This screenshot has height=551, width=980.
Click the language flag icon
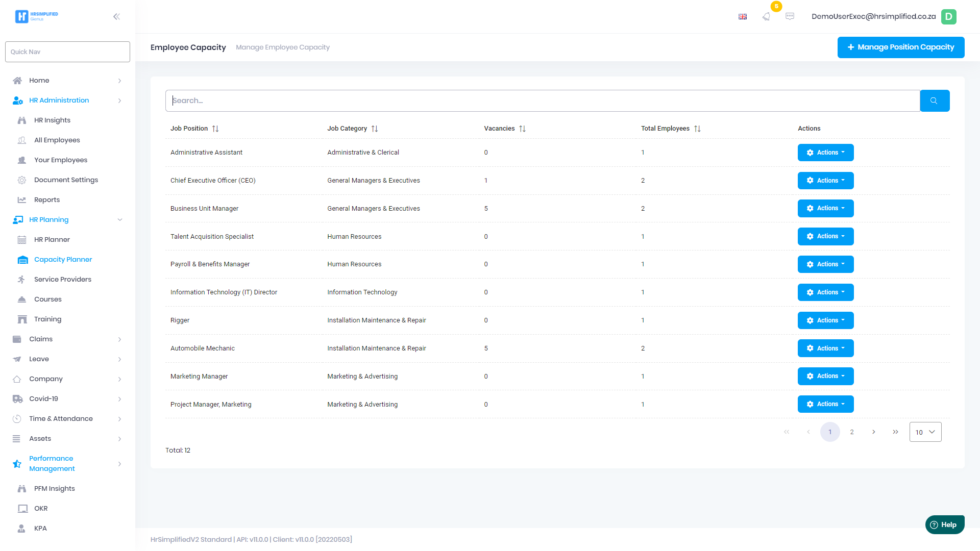(x=743, y=16)
